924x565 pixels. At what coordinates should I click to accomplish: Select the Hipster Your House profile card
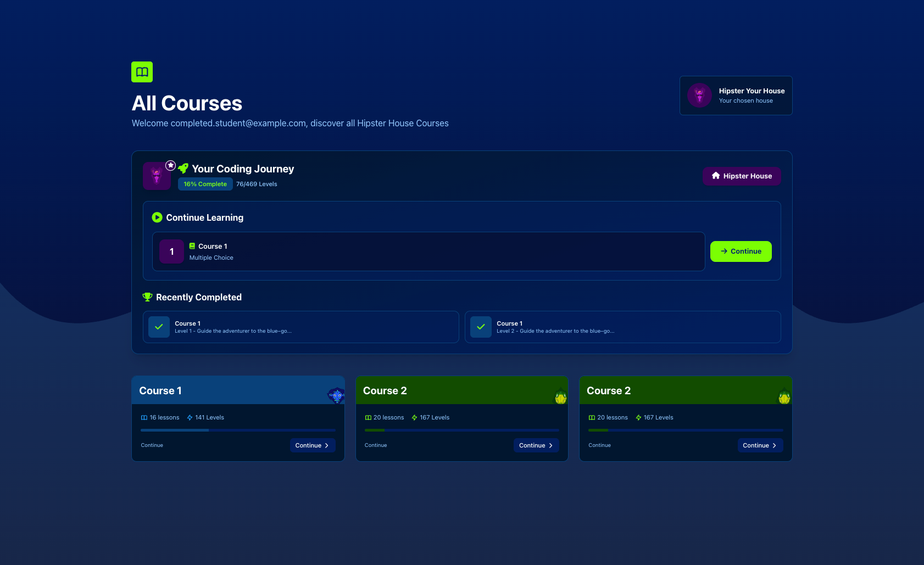(x=736, y=95)
